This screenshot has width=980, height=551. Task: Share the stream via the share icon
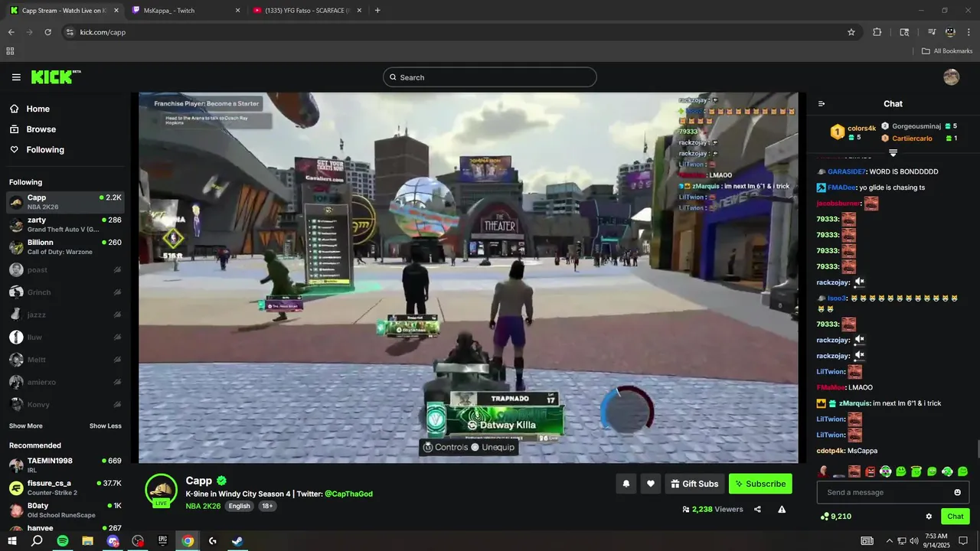(757, 509)
